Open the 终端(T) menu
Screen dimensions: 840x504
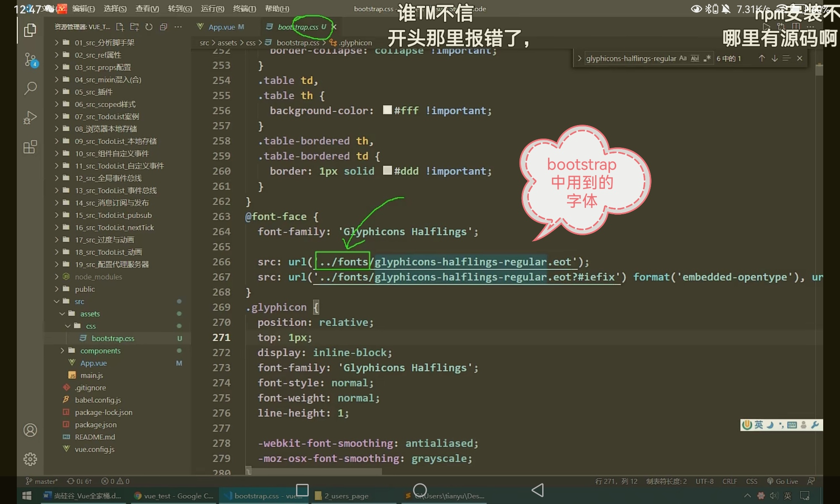point(244,8)
